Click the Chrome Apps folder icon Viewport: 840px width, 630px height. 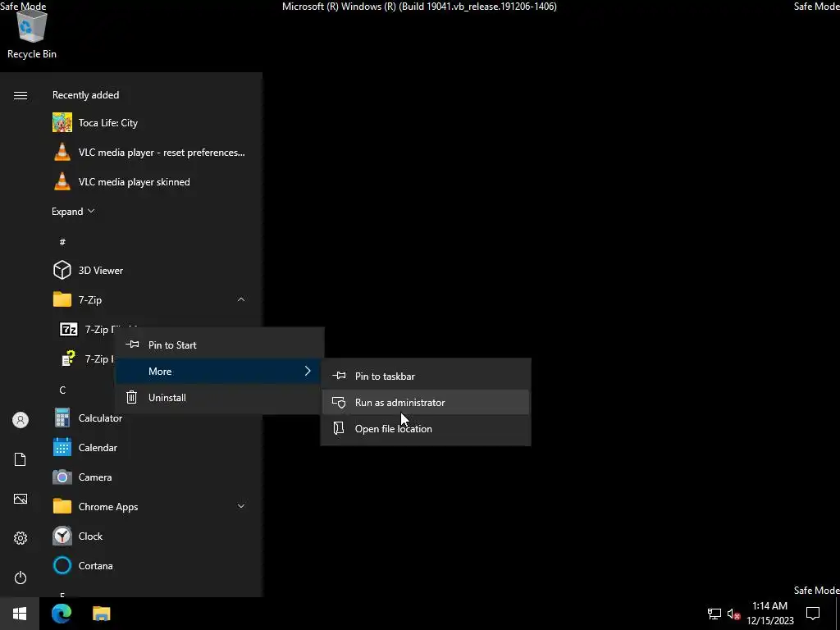click(62, 506)
